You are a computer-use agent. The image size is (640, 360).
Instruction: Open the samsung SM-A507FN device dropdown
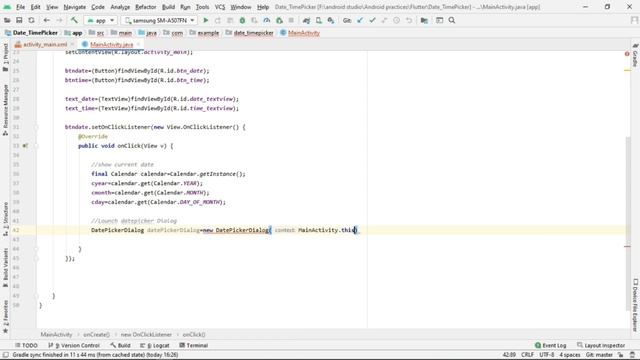(x=160, y=20)
